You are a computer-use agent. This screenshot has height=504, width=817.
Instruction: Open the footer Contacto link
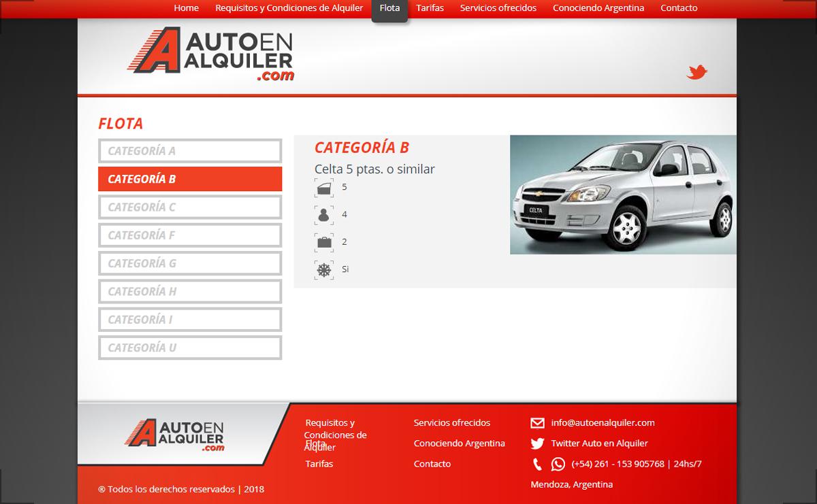tap(432, 464)
